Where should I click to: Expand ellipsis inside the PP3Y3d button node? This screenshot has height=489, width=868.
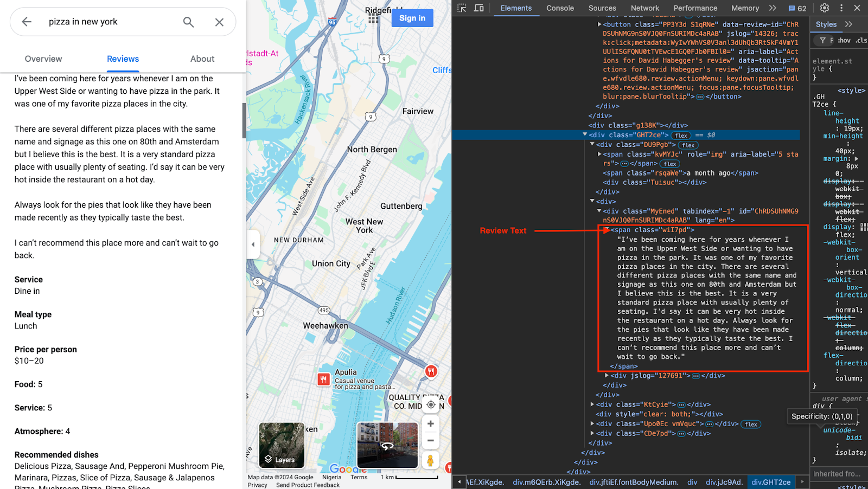pos(700,97)
